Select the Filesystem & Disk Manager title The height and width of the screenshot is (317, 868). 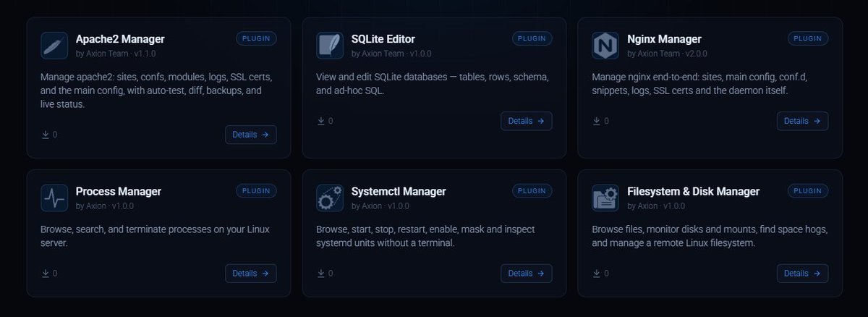(x=693, y=192)
